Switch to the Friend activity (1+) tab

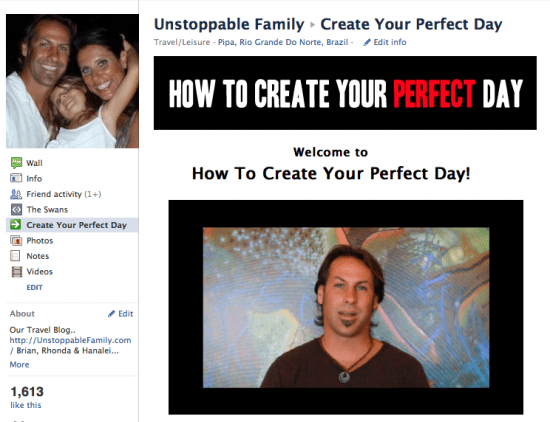tap(64, 194)
